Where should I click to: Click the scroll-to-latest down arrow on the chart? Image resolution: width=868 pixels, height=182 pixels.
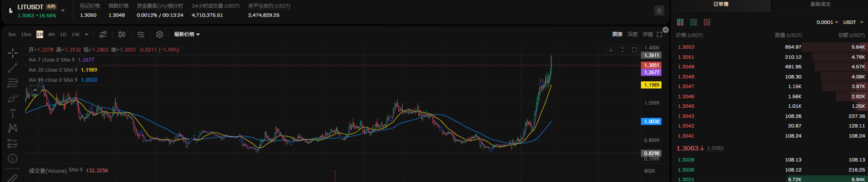click(x=611, y=50)
